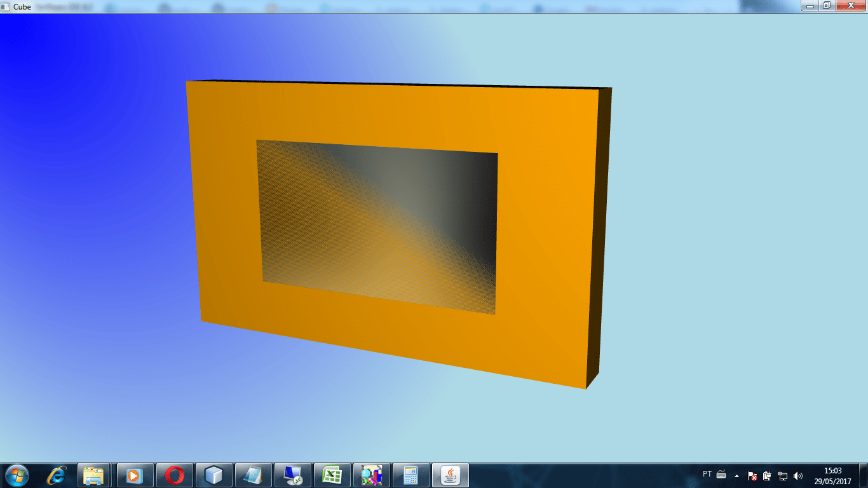The image size is (868, 488).
Task: Mute audio using the speaker icon
Action: 797,477
